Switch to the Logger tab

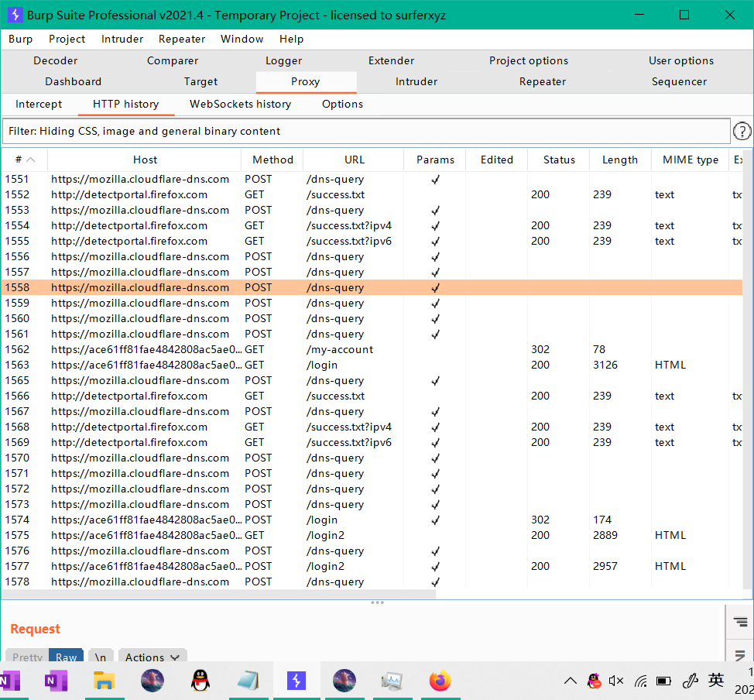tap(283, 60)
